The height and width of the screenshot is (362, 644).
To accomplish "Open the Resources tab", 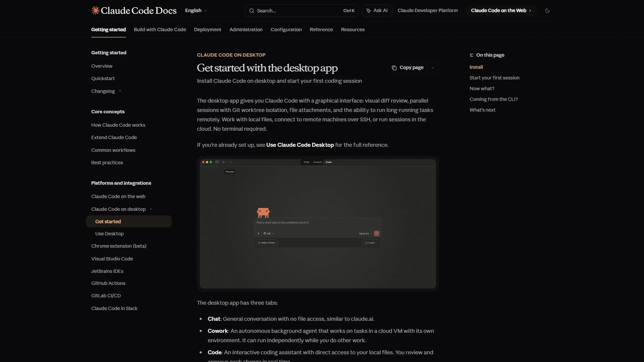I will [353, 29].
